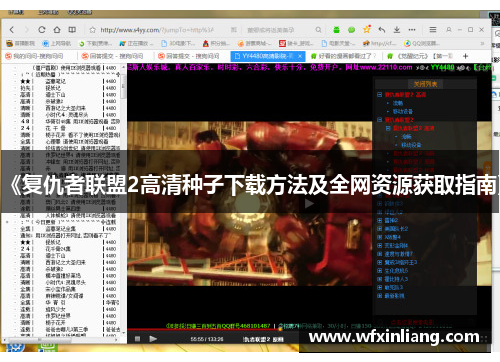The width and height of the screenshot is (500, 362).
Task: Expand the 雷神2 playlist node
Action: [x=379, y=220]
